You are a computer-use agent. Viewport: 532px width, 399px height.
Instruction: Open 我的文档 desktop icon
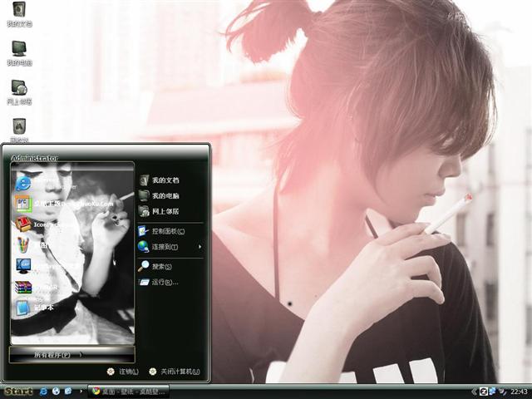[x=19, y=14]
